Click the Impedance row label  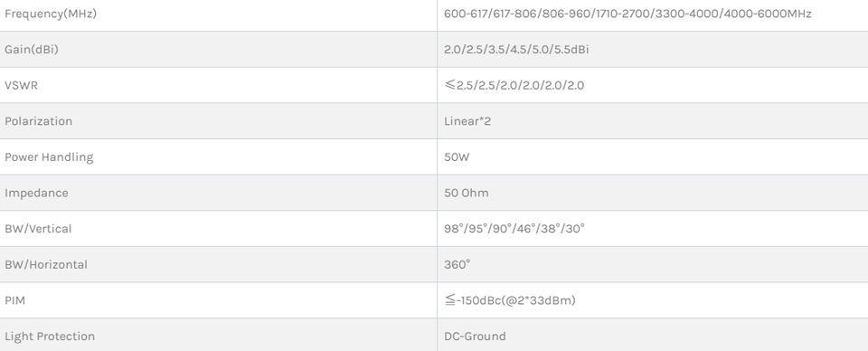tap(36, 194)
